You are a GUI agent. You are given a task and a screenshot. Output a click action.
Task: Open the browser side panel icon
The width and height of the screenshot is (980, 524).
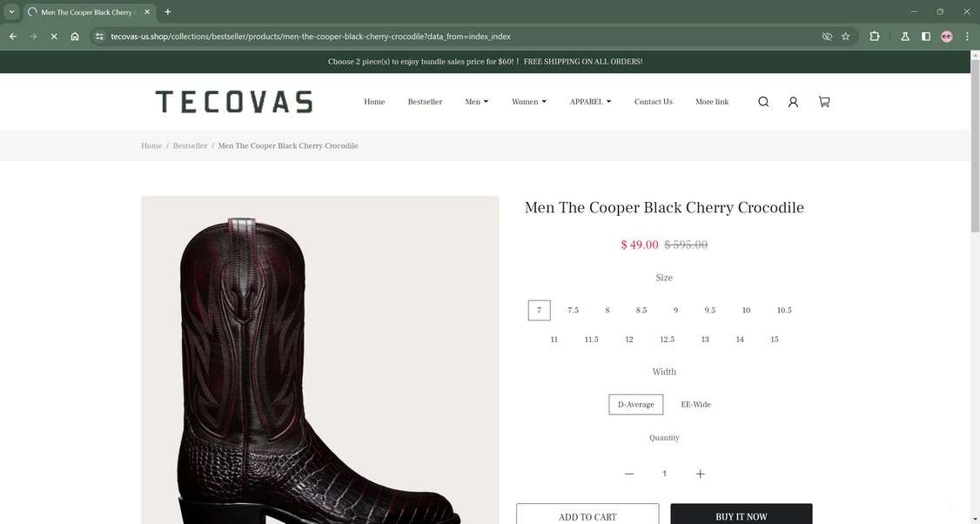926,37
